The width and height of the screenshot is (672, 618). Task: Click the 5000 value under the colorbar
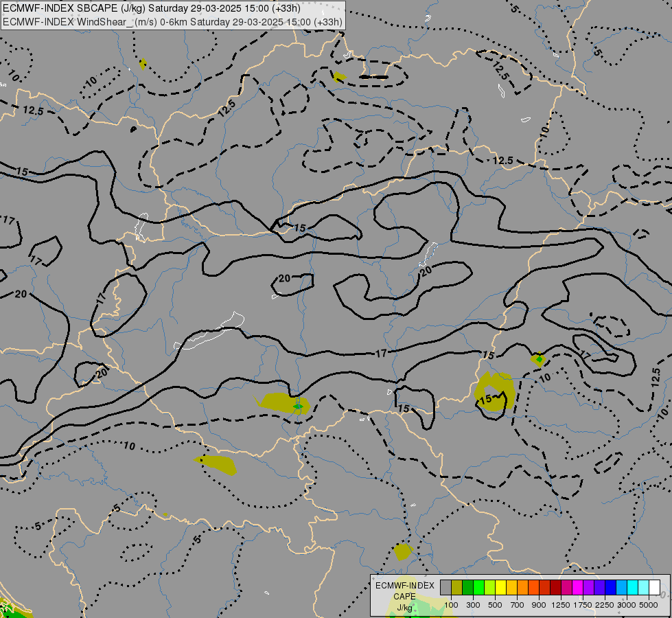(649, 605)
